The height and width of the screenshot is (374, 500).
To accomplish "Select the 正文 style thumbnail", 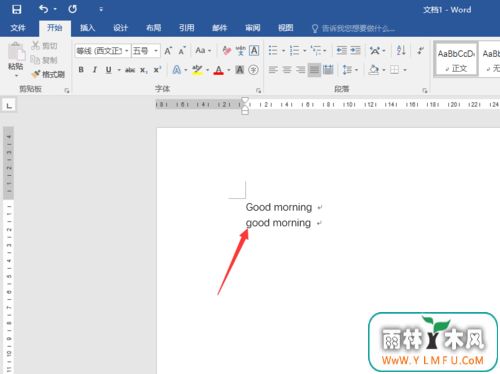I will [456, 60].
